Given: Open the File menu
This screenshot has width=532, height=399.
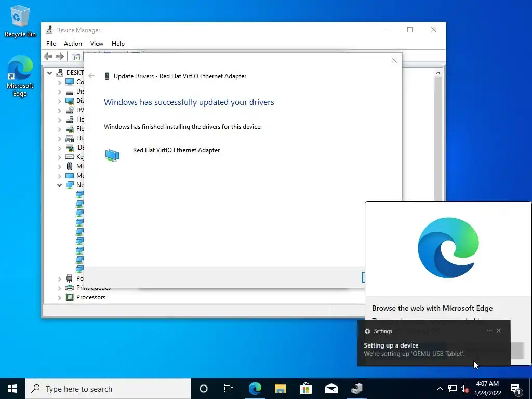Looking at the screenshot, I should tap(51, 44).
